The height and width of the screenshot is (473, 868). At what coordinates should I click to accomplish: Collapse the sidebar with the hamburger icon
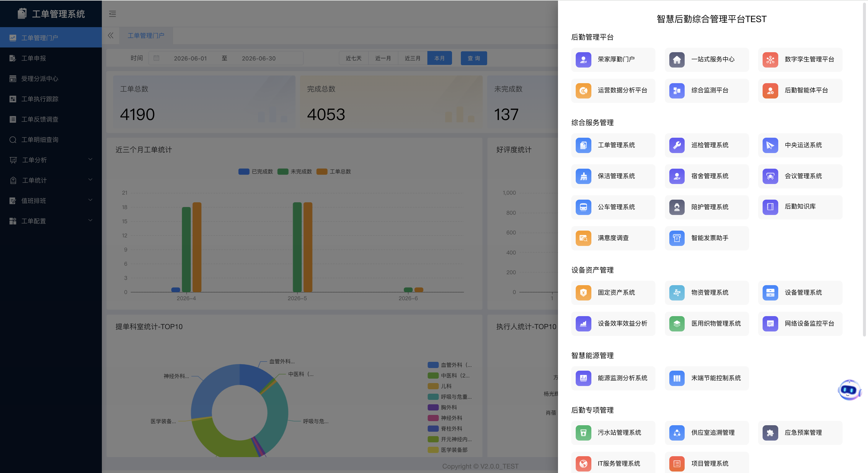coord(112,14)
